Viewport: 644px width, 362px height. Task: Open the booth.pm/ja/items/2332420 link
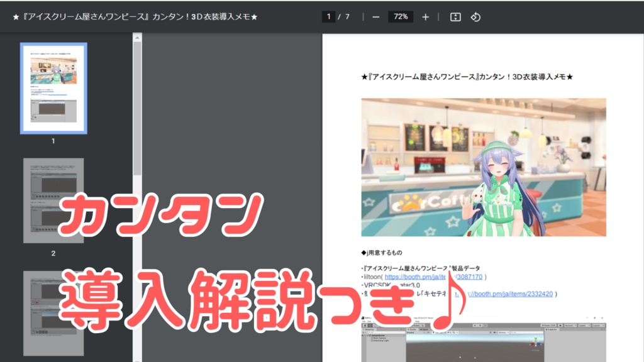[509, 294]
